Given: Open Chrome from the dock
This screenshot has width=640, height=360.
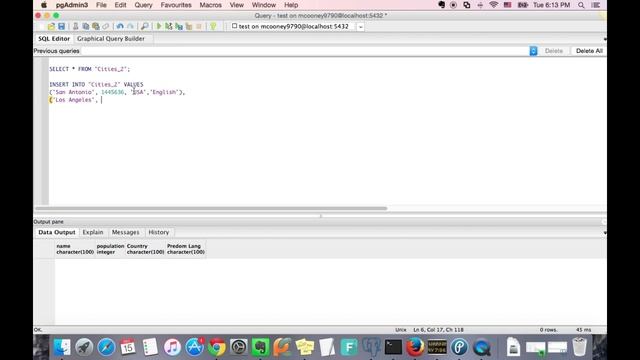Looking at the screenshot, I should 217,347.
